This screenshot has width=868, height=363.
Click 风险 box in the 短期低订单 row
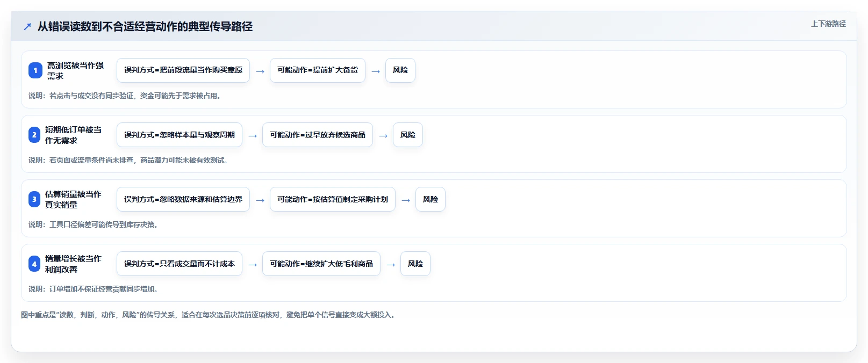pyautogui.click(x=408, y=135)
